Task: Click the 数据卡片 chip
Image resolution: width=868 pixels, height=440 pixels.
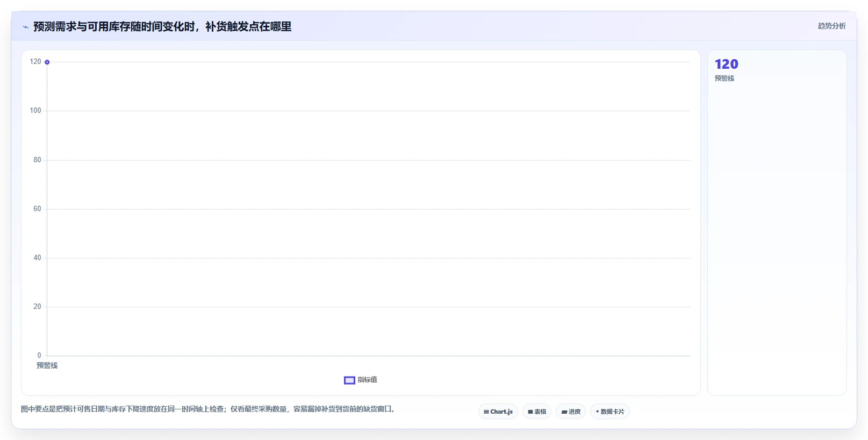Action: coord(610,412)
